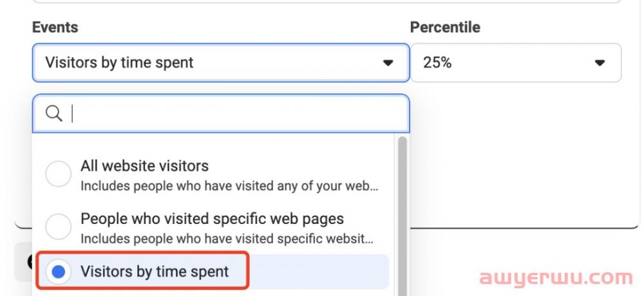Viewport: 644px width, 296px height.
Task: Click the magnifier icon in the search box
Action: (54, 114)
